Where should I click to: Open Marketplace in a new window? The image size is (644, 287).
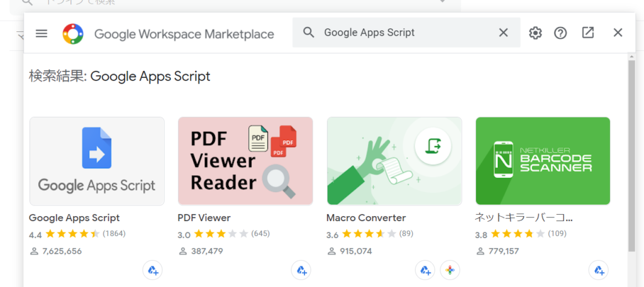pos(588,33)
